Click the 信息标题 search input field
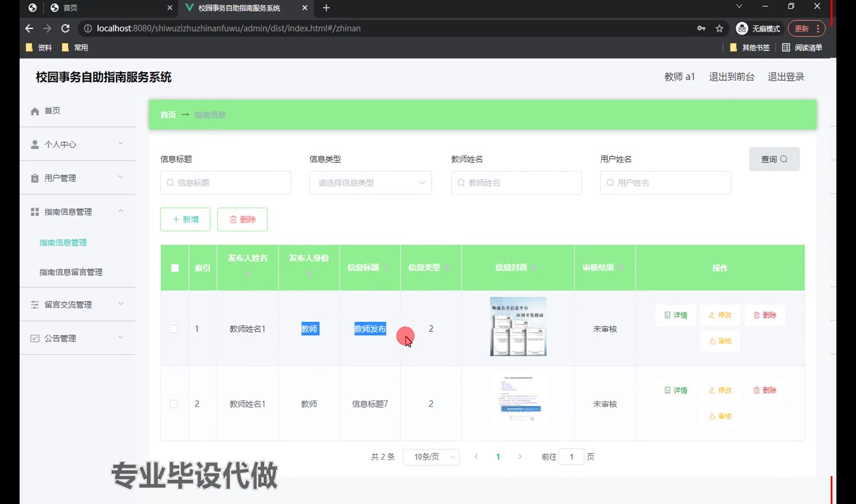This screenshot has height=504, width=856. (x=226, y=183)
